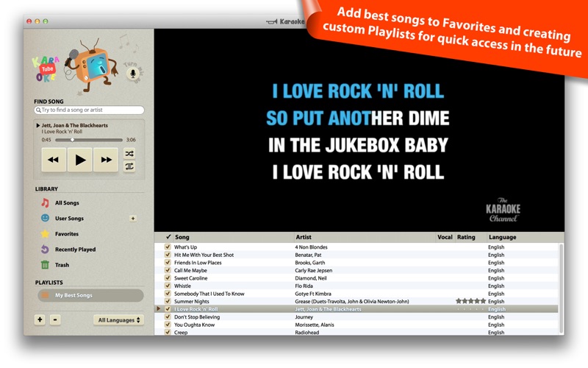Sort by the Vocal column header
Viewport: 588px width, 368px height.
(445, 237)
